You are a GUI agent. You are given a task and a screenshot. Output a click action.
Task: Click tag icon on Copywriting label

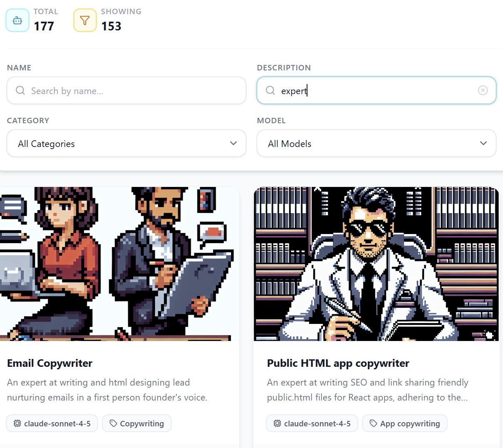113,423
